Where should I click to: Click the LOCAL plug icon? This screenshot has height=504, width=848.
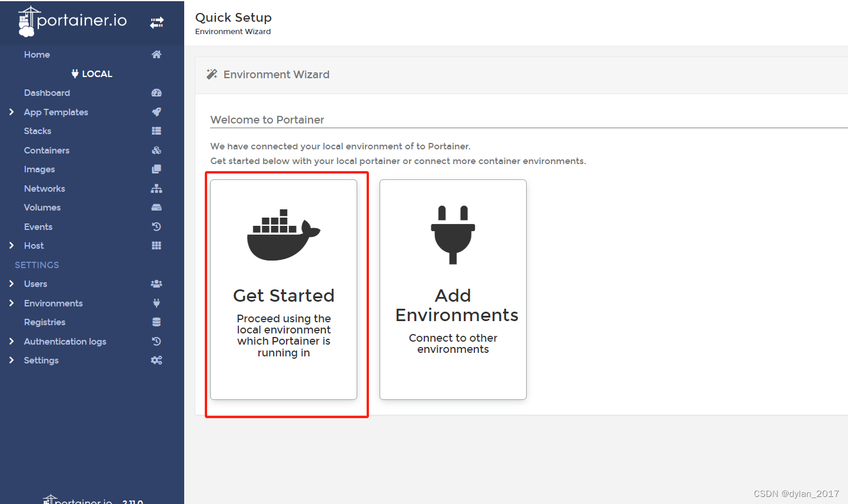pos(75,74)
